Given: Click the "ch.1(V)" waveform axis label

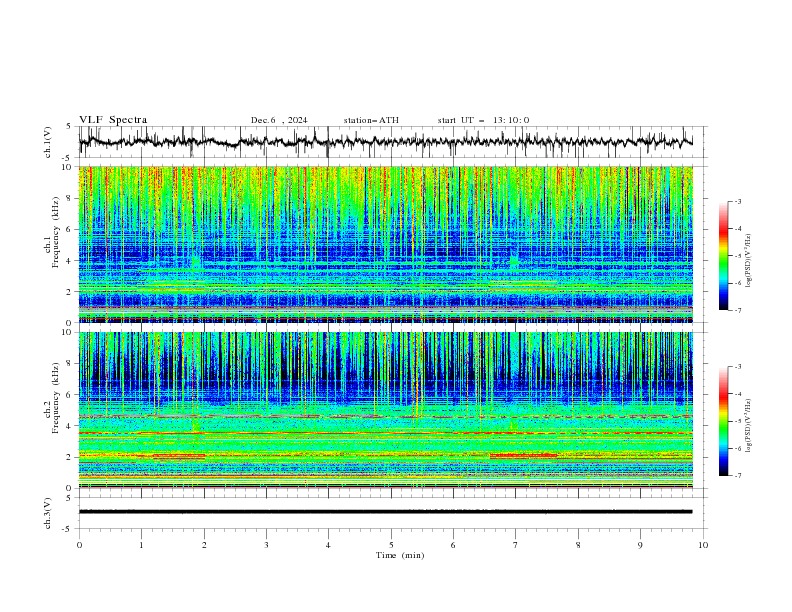Looking at the screenshot, I should tap(48, 142).
